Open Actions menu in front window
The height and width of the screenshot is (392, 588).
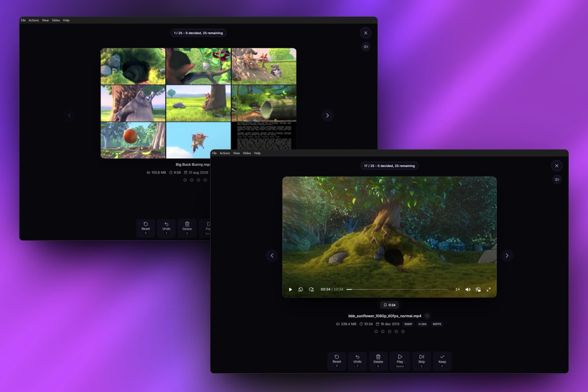225,153
